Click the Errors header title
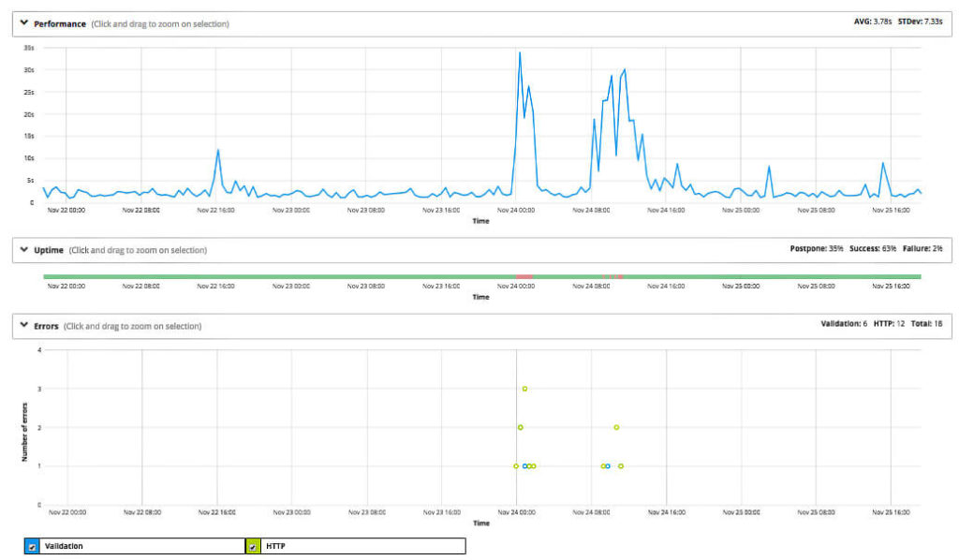Viewport: 959px width, 560px height. pos(46,326)
